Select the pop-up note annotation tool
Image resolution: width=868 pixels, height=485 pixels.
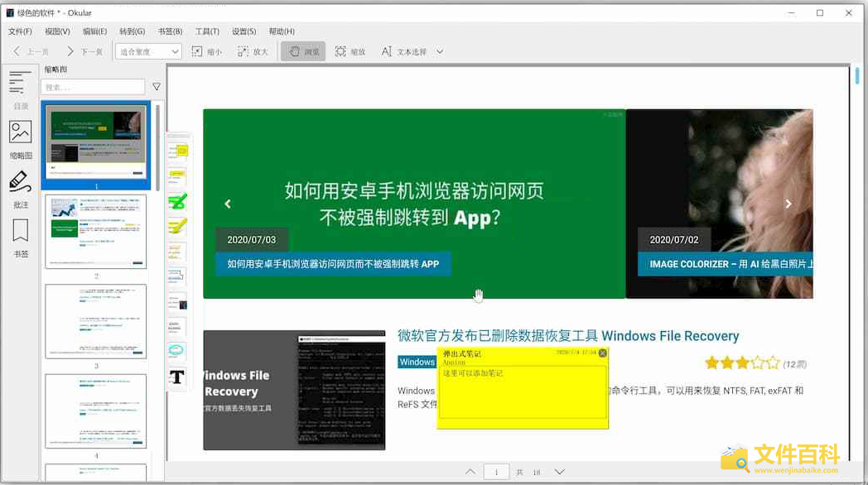(177, 151)
